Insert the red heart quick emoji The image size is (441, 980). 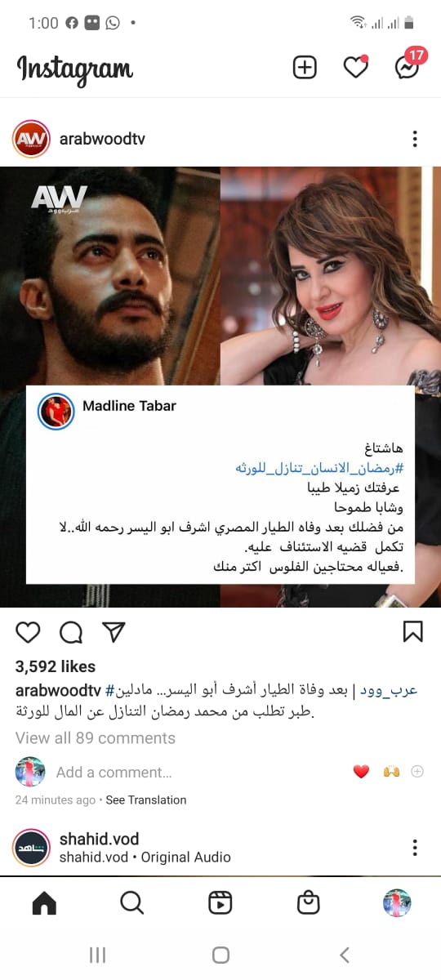361,772
